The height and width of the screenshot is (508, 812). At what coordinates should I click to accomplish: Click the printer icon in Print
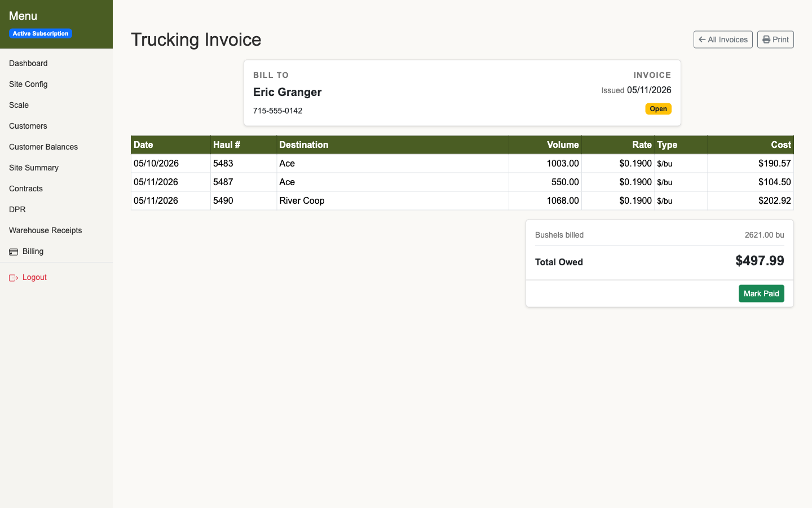point(766,40)
